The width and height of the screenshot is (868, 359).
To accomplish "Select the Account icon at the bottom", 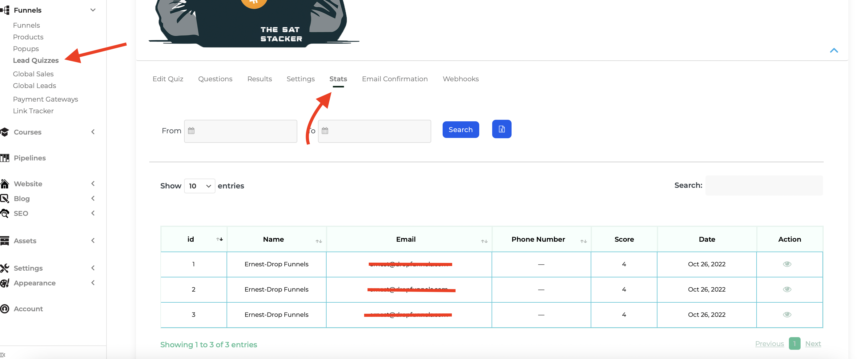I will [5, 309].
